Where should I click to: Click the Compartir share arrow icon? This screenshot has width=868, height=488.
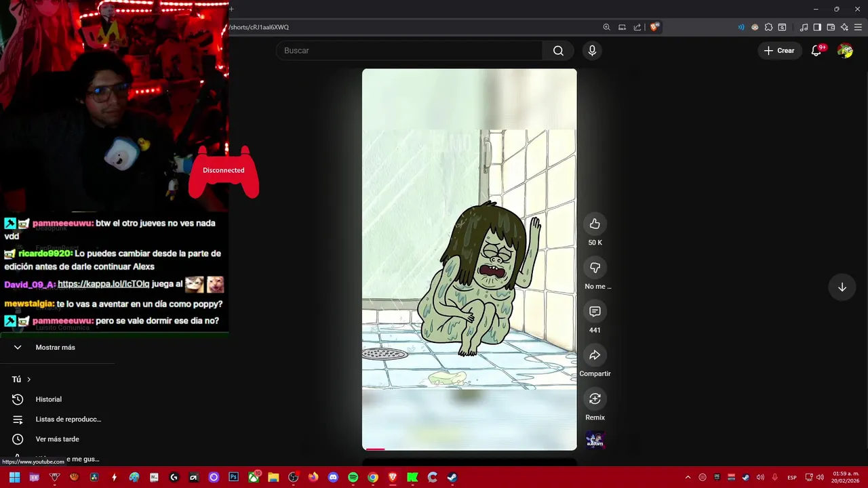595,355
